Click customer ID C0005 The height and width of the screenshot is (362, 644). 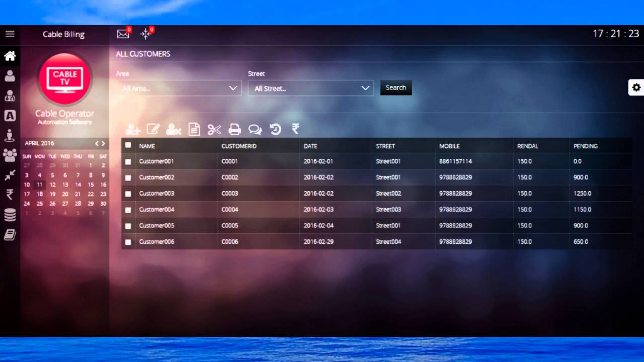[x=230, y=226]
